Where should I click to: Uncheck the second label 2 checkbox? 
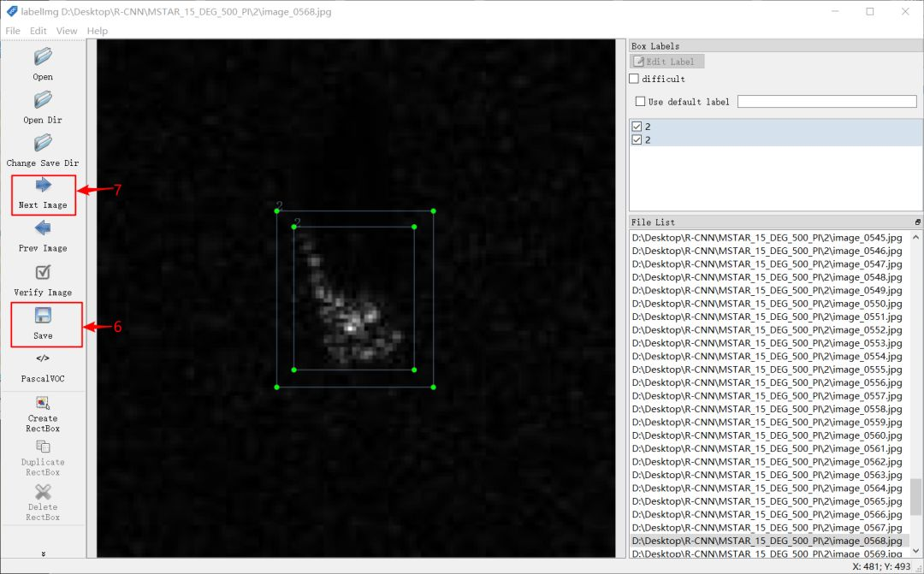pyautogui.click(x=637, y=139)
